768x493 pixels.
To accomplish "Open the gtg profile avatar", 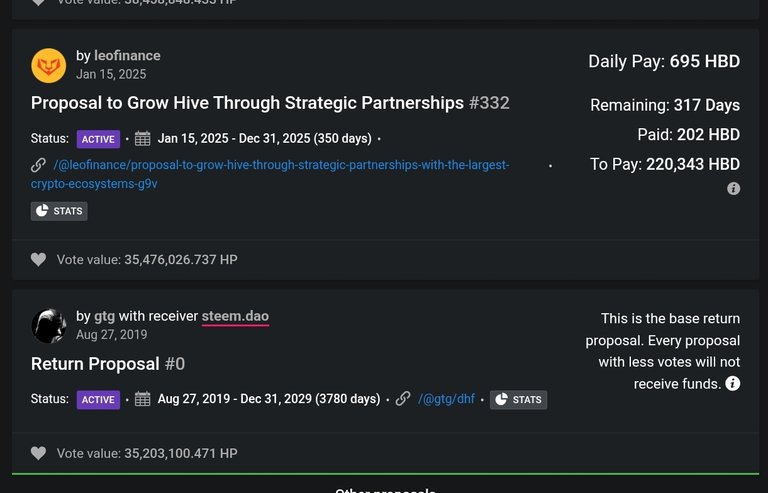I will tap(48, 326).
